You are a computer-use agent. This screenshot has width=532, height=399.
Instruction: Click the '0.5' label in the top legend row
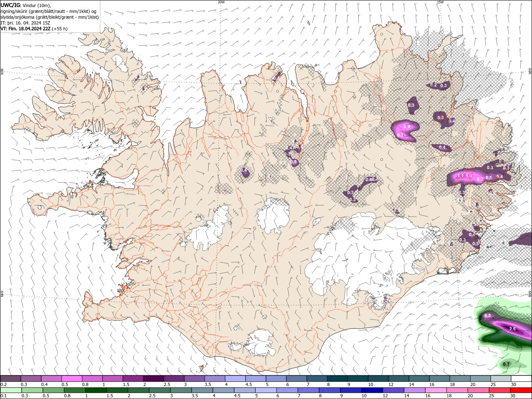65,384
